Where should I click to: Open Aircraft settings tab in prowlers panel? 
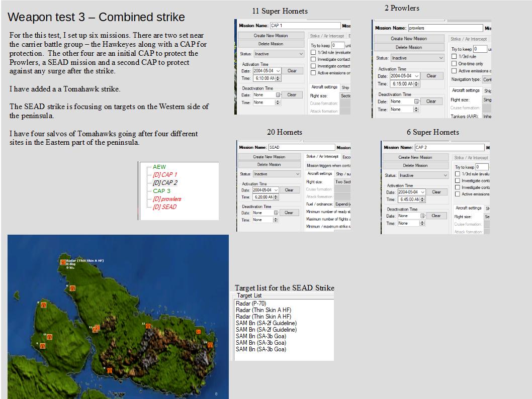pos(466,90)
